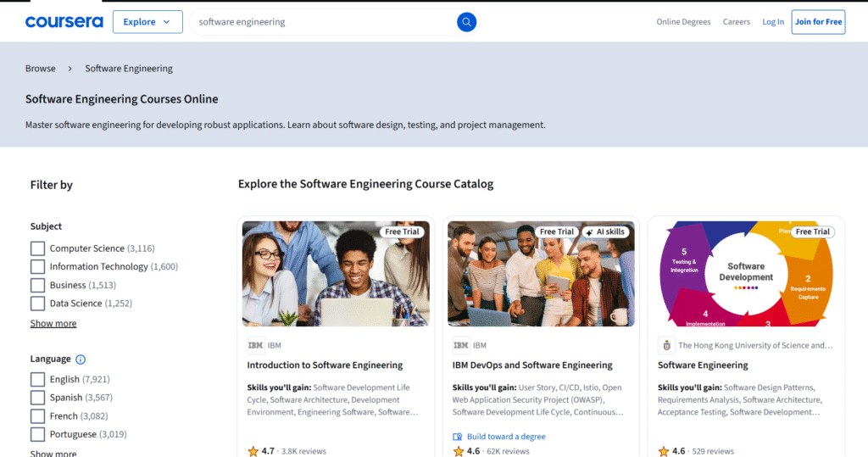Click the Explore the Software Engineering Course Catalog heading
The width and height of the screenshot is (868, 457).
tap(365, 184)
